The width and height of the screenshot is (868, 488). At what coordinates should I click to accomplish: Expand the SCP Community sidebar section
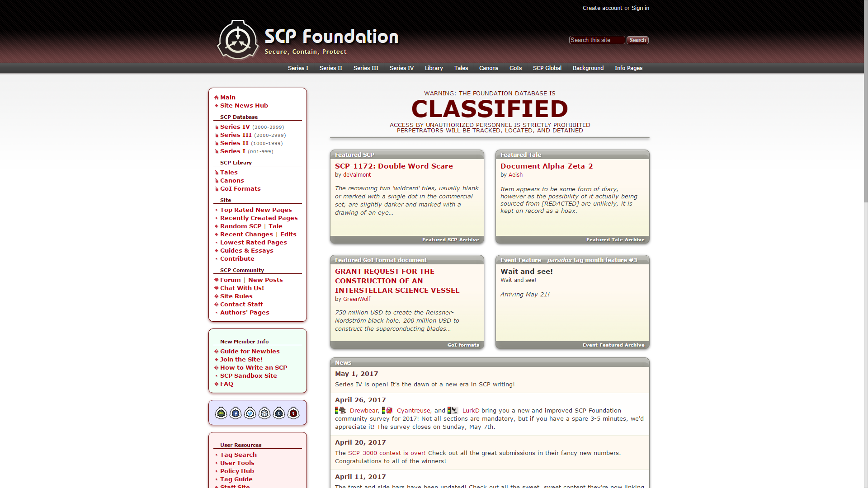(241, 270)
